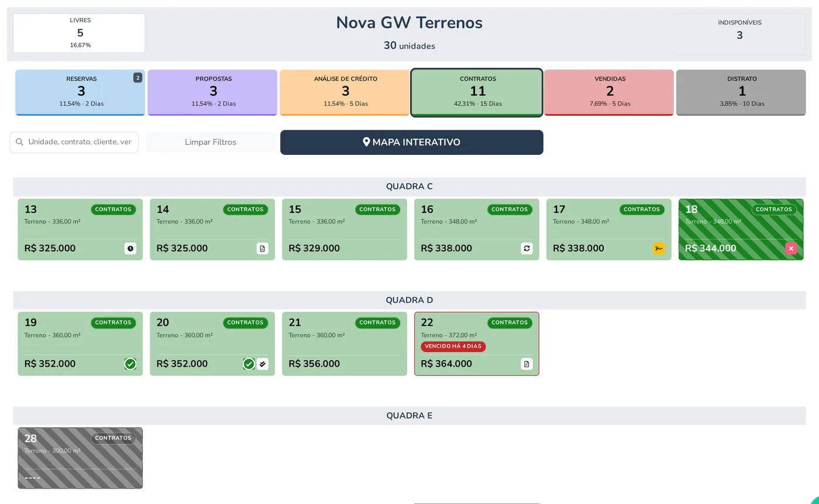The image size is (819, 504).
Task: Select the Contratos stage card
Action: pyautogui.click(x=477, y=92)
